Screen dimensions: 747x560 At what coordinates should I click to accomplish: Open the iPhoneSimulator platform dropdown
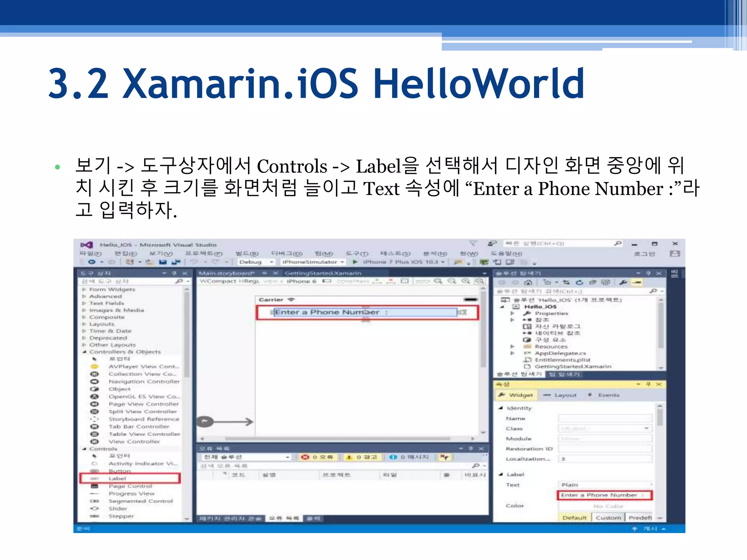point(313,262)
